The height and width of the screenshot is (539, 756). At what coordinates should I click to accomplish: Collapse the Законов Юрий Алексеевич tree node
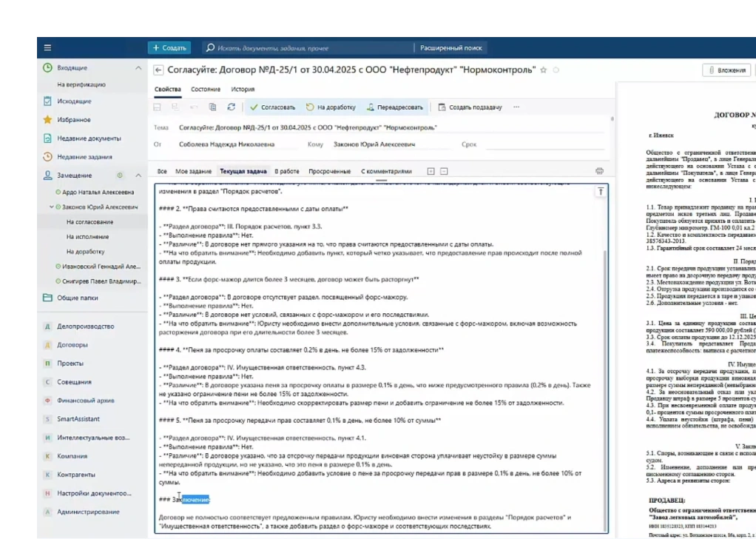pos(51,207)
